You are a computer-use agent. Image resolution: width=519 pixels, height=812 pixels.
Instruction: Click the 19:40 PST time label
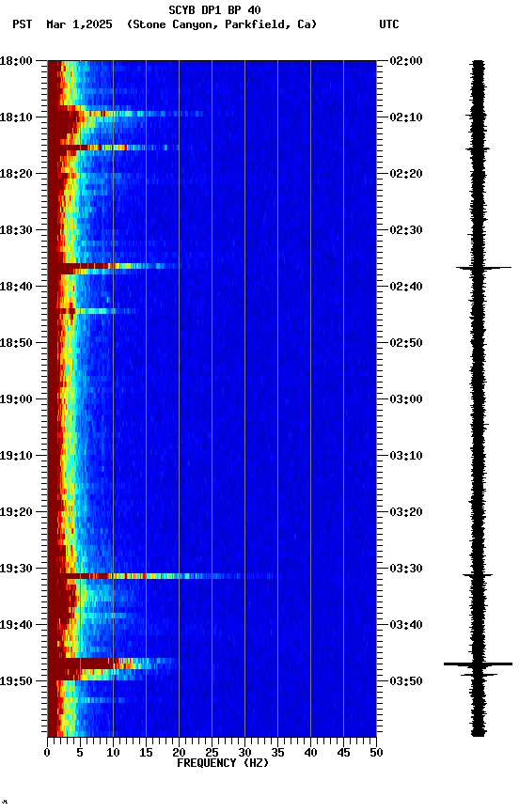click(16, 625)
